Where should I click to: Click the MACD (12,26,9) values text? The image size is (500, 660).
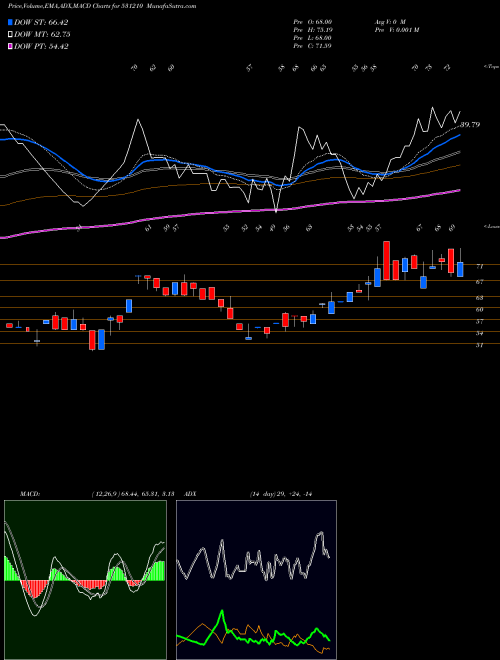coord(133,494)
